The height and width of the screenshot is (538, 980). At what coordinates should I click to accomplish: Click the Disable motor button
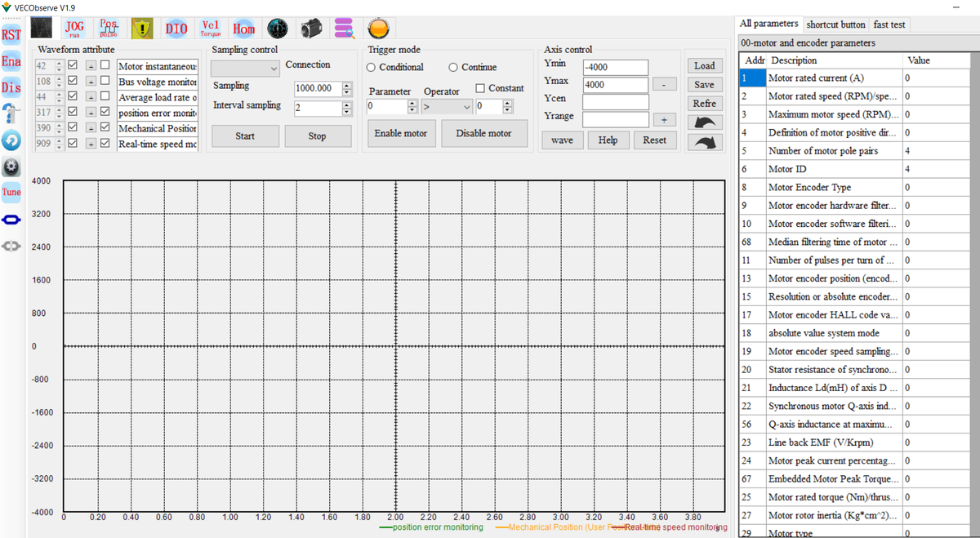pyautogui.click(x=484, y=133)
